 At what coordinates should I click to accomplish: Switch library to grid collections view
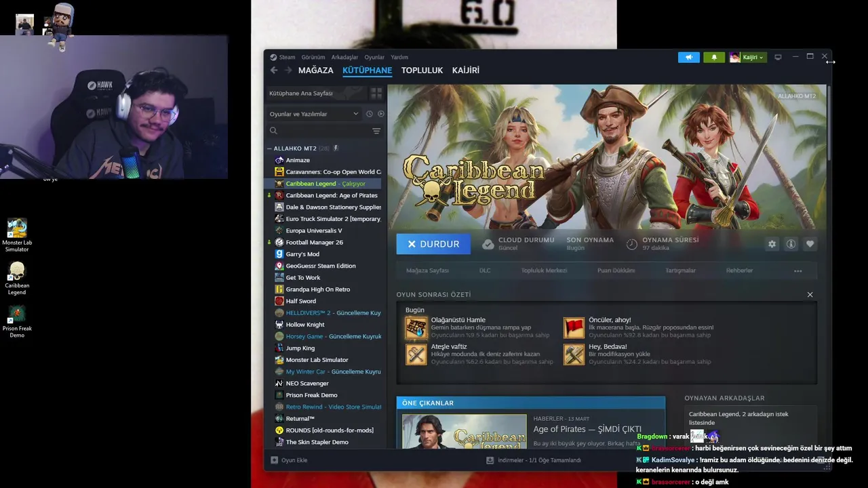tap(376, 93)
